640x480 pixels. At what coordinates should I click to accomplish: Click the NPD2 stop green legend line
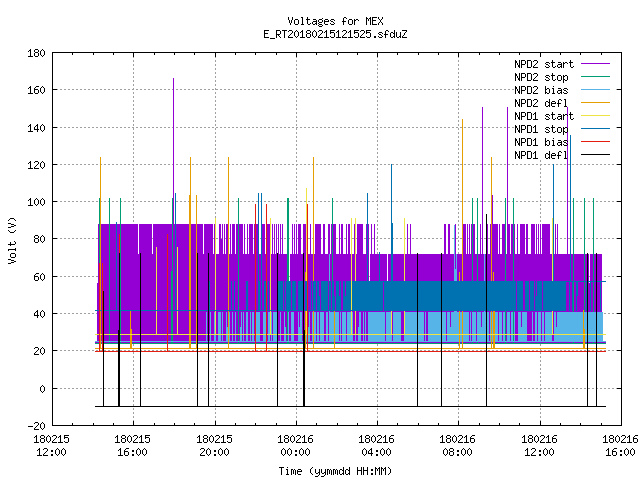595,77
